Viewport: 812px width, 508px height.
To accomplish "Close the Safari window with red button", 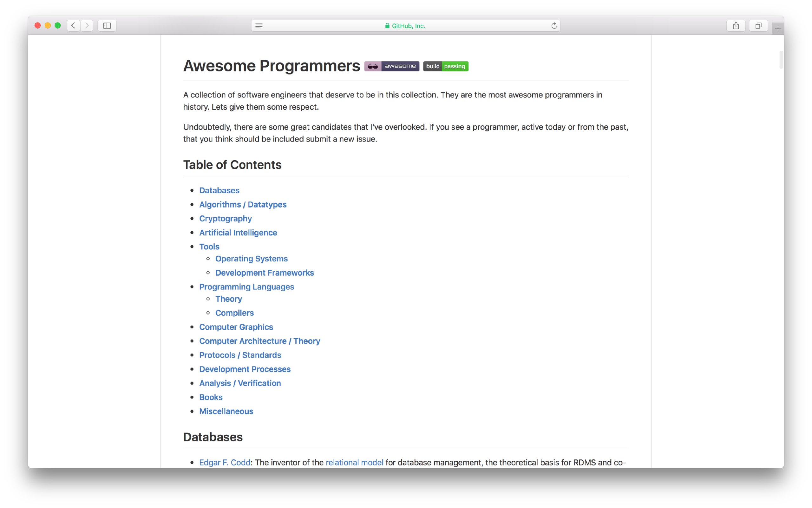I will [38, 25].
